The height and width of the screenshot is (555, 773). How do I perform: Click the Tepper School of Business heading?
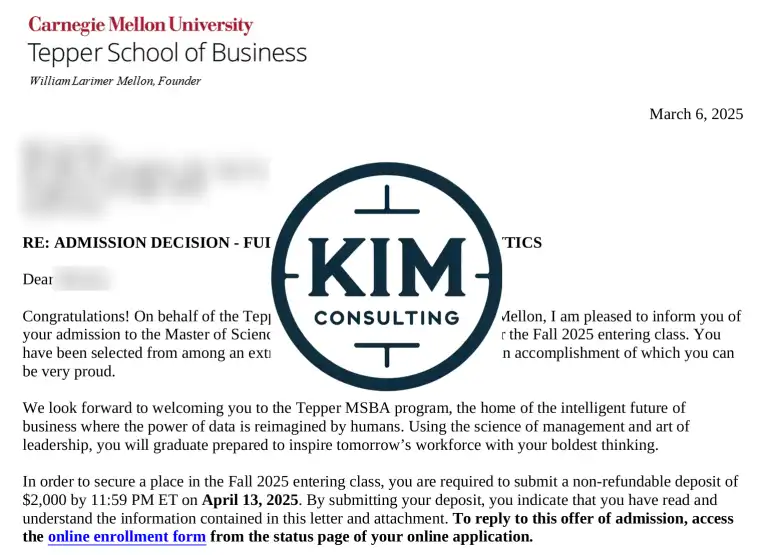click(x=167, y=53)
